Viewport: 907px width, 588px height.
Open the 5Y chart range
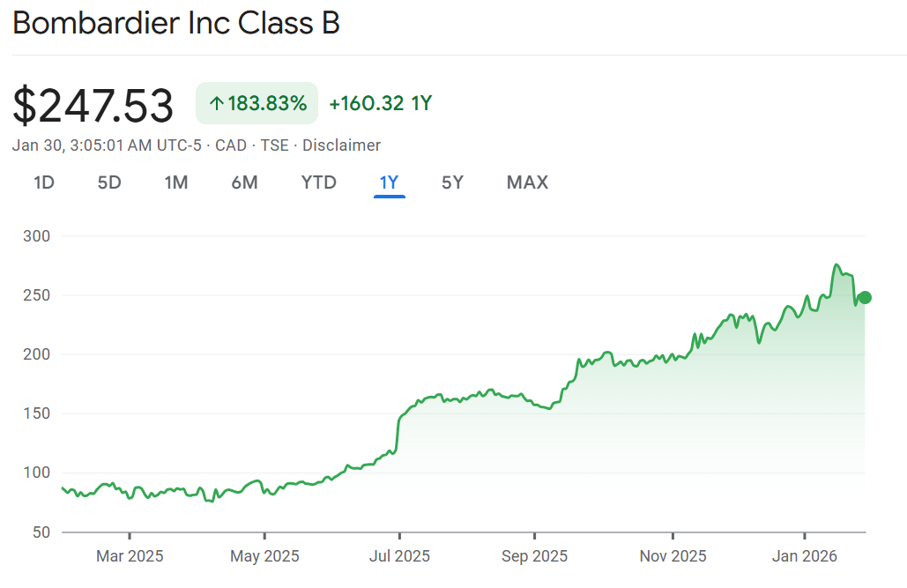click(x=452, y=182)
